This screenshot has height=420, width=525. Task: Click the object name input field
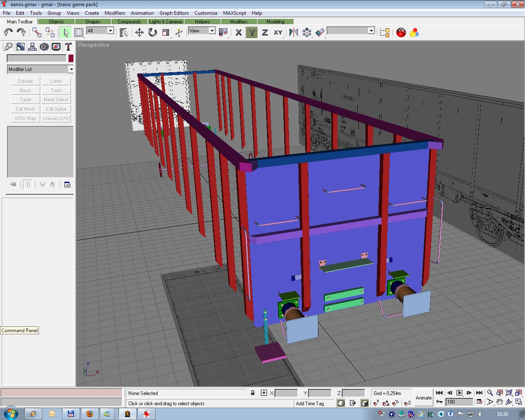coord(37,58)
